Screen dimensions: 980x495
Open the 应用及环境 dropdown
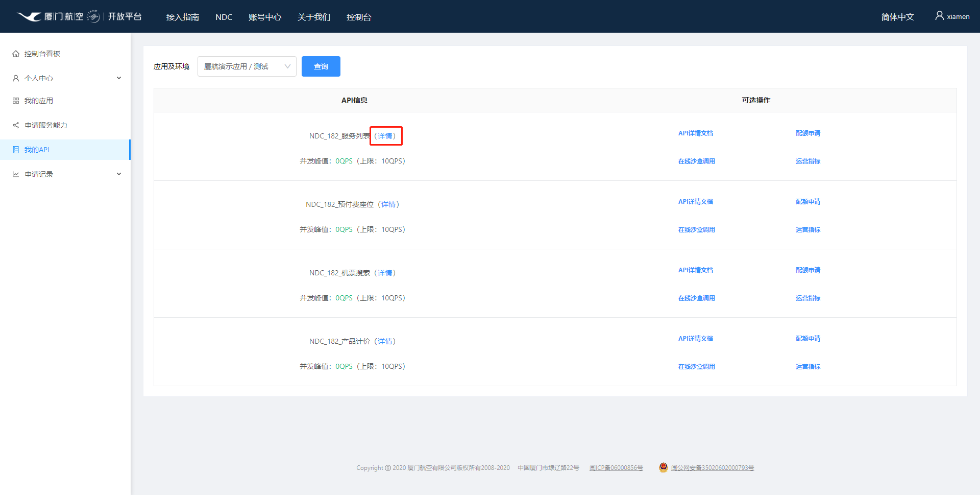coord(247,66)
